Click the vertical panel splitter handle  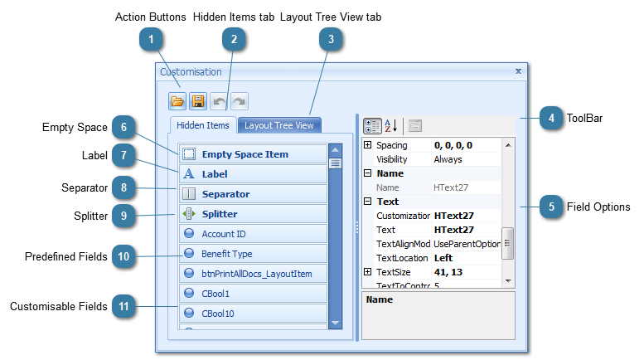(x=357, y=227)
